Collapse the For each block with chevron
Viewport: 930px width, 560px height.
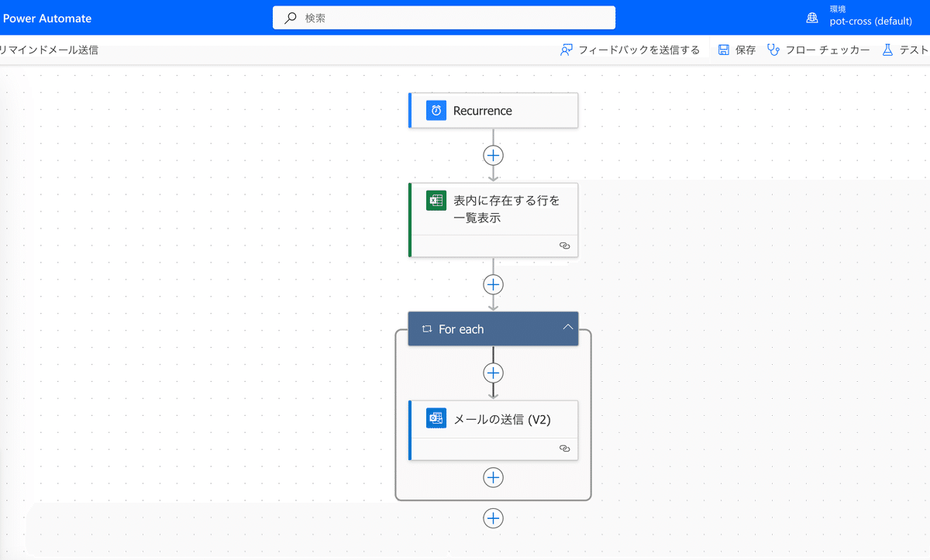(568, 328)
